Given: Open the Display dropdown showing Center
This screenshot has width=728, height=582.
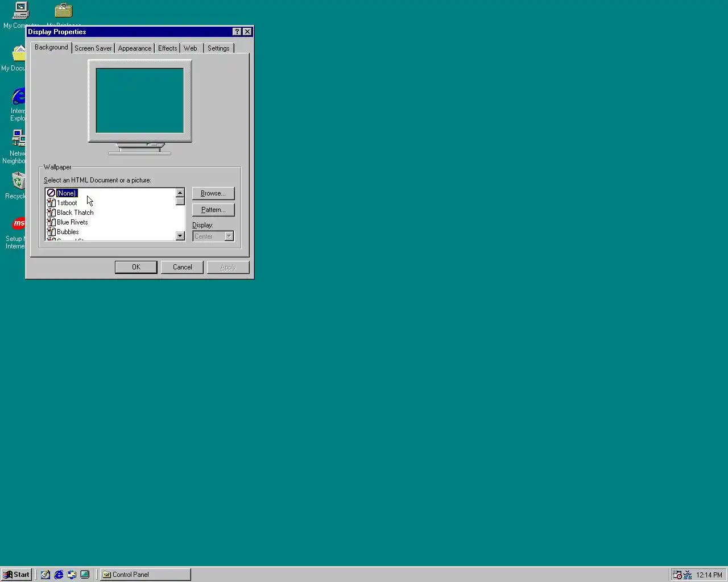Looking at the screenshot, I should tap(213, 236).
